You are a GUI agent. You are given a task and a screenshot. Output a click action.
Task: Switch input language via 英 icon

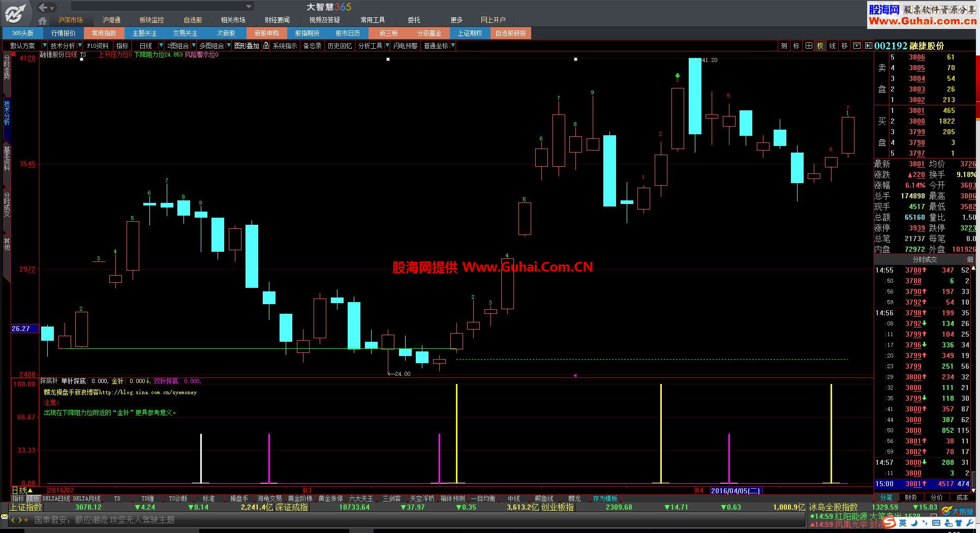(x=903, y=523)
